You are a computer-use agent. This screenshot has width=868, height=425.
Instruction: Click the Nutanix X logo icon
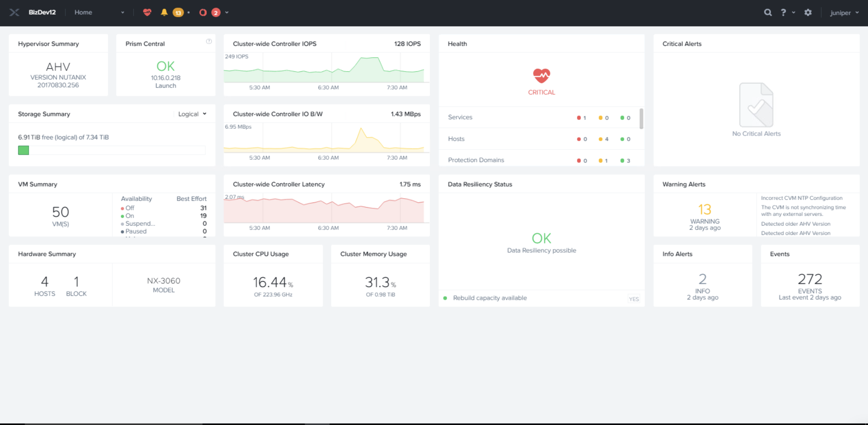[x=14, y=12]
